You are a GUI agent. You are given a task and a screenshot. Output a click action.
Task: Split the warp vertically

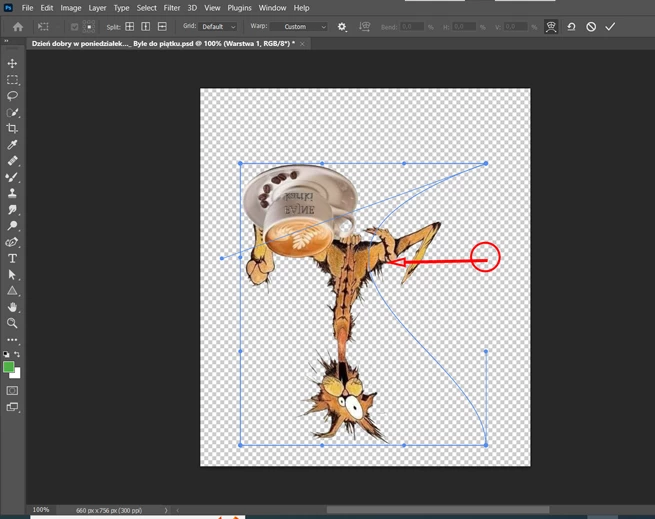tap(145, 27)
